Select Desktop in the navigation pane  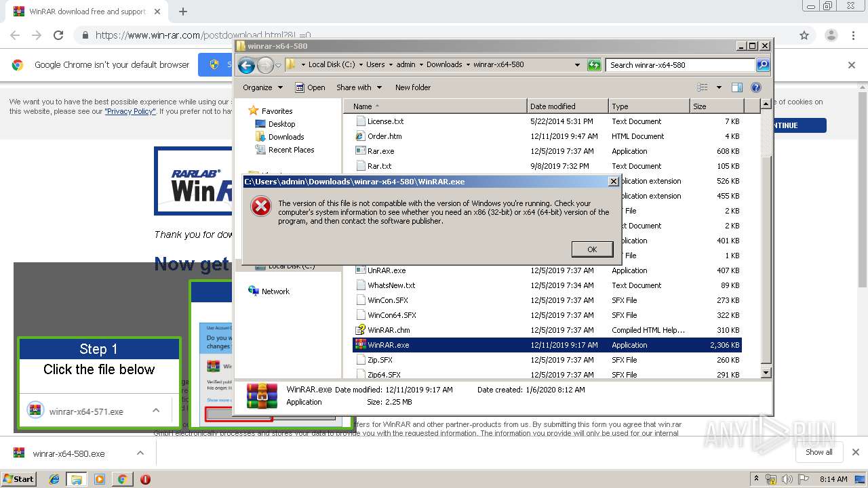[x=275, y=124]
